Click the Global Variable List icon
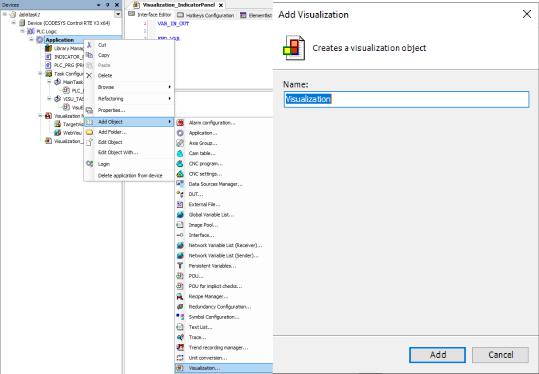The width and height of the screenshot is (539, 374). point(180,215)
